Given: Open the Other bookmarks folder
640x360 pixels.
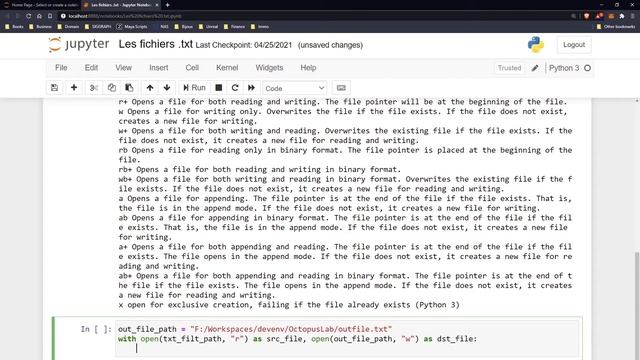Looking at the screenshot, I should (x=616, y=27).
